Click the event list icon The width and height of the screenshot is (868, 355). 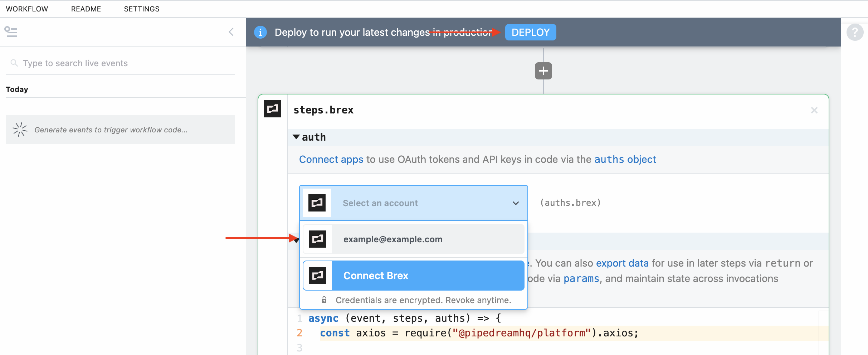(11, 32)
